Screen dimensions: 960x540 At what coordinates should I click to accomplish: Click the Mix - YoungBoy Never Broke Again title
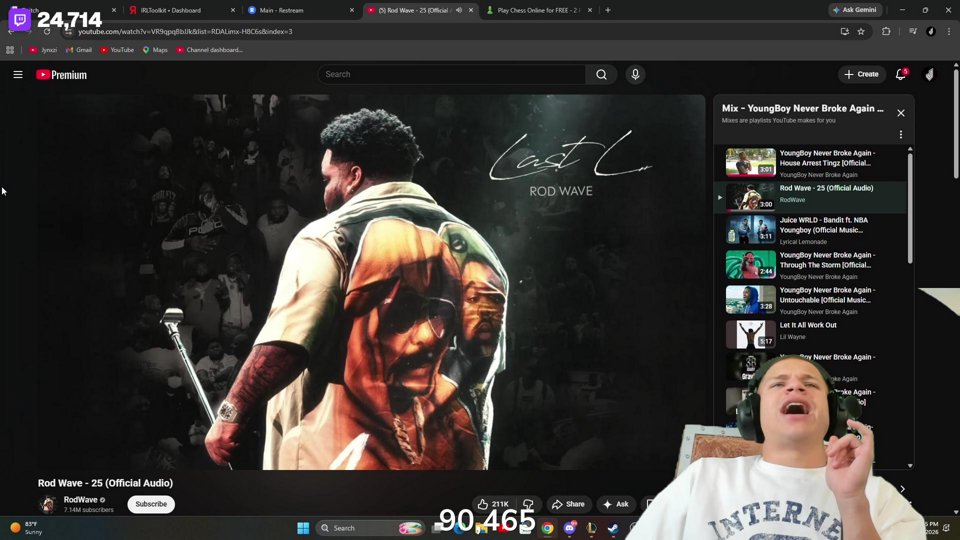803,108
